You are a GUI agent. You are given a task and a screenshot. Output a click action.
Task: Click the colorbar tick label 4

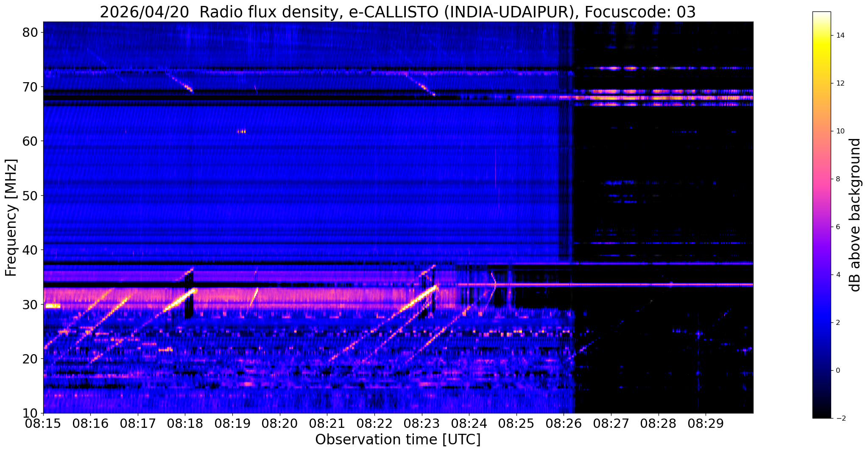click(x=837, y=275)
